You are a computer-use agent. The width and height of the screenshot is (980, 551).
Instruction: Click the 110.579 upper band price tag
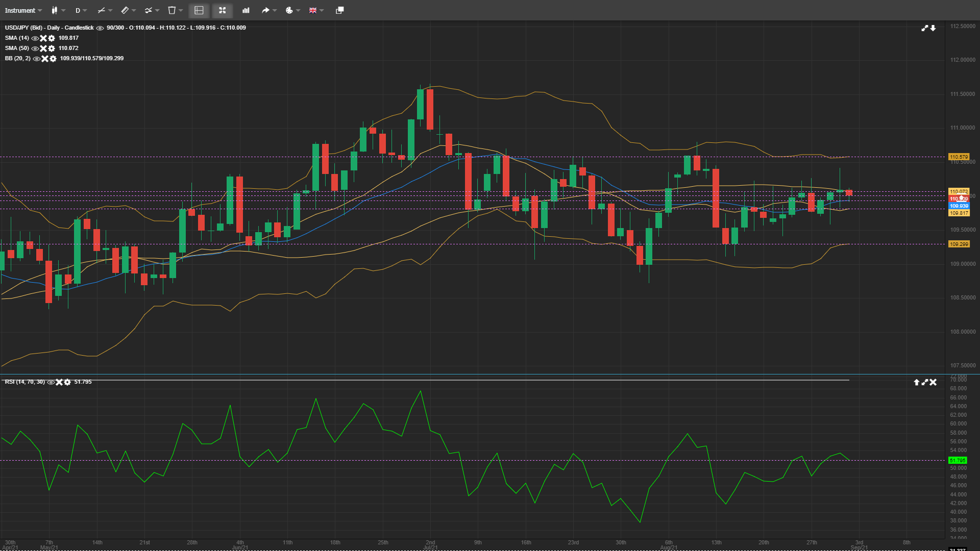click(x=959, y=157)
